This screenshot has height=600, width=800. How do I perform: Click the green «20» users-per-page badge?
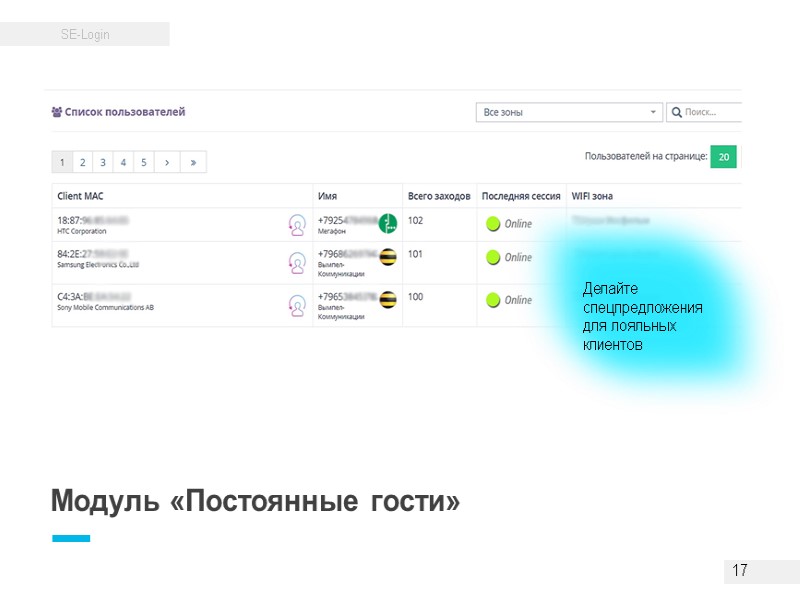[x=723, y=157]
